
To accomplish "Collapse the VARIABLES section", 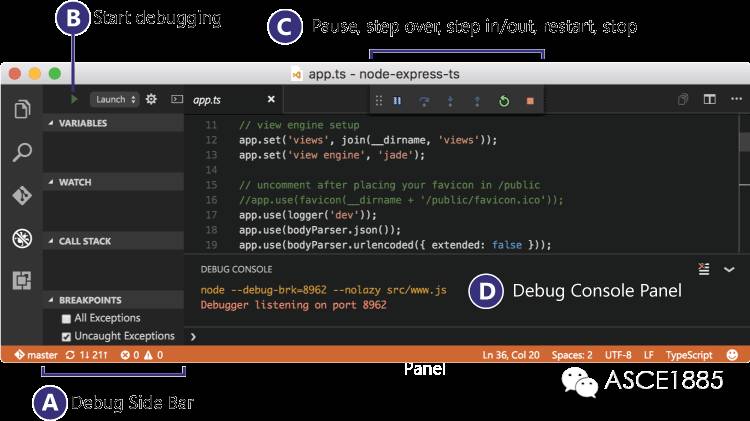I will pos(113,123).
